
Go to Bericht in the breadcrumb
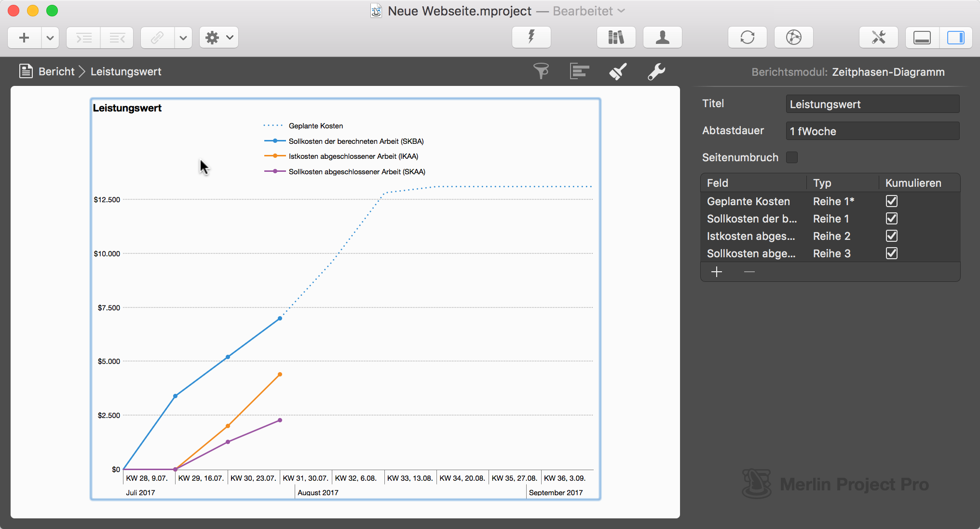56,71
